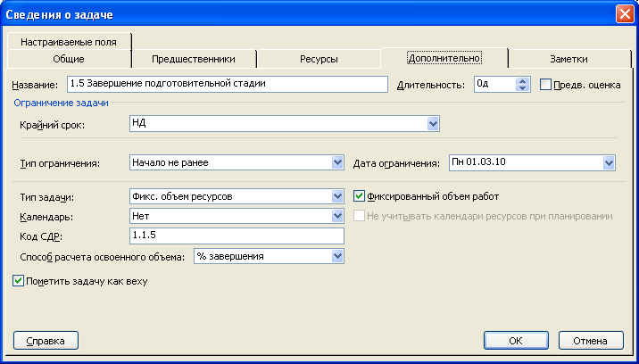Open the Календарь dropdown list
The height and width of the screenshot is (364, 639).
pos(337,216)
